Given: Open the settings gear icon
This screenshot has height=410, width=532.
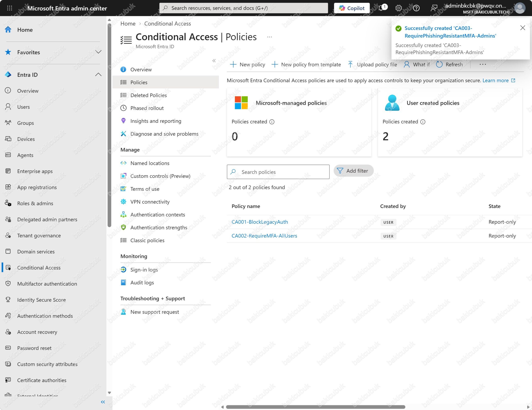Looking at the screenshot, I should [399, 8].
